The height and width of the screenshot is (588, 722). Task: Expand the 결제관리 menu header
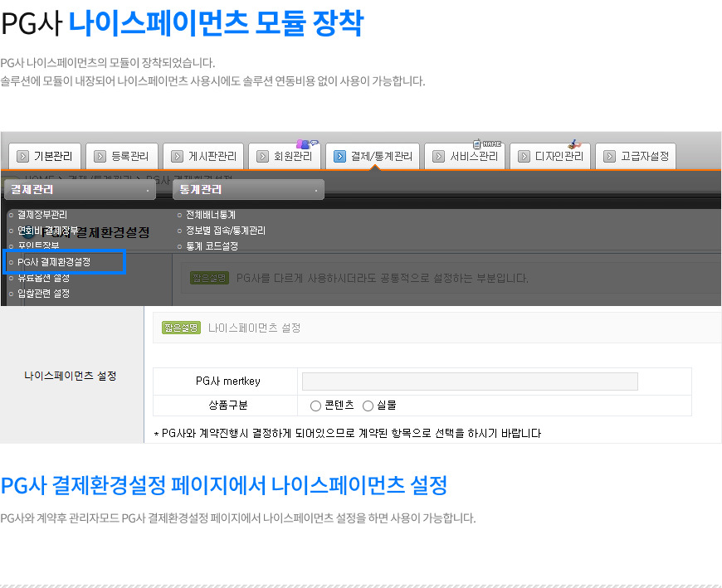point(80,190)
